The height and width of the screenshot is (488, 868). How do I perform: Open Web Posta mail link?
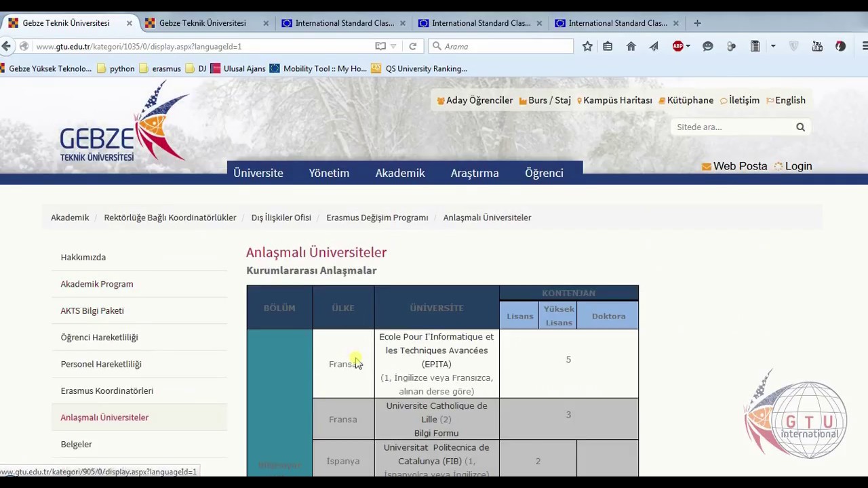coord(734,166)
